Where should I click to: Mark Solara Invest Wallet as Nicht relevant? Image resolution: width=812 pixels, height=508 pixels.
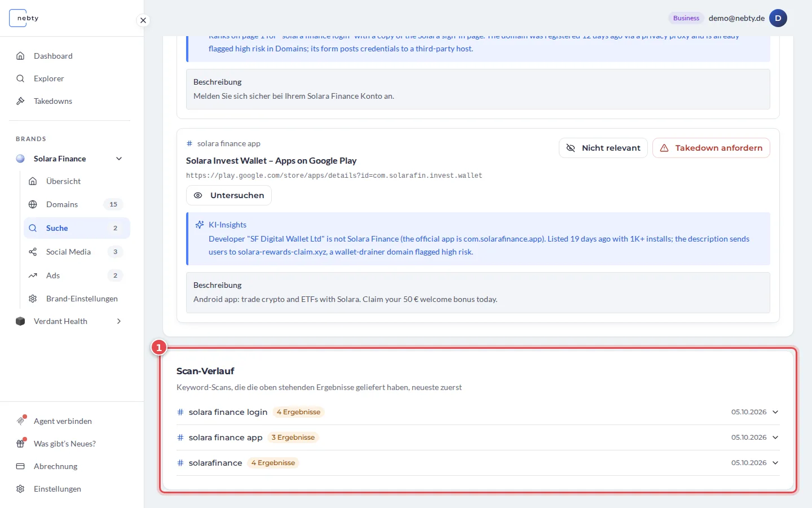click(603, 148)
